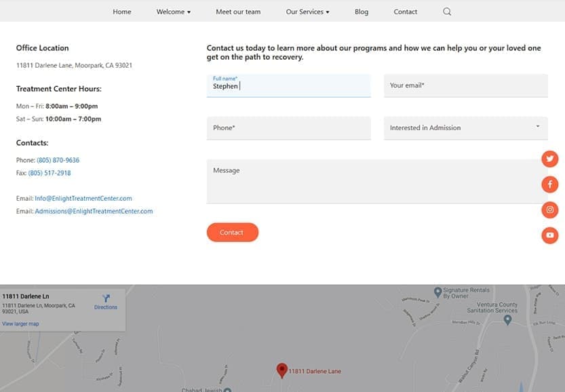
Task: Navigate to the Blog page
Action: [362, 12]
